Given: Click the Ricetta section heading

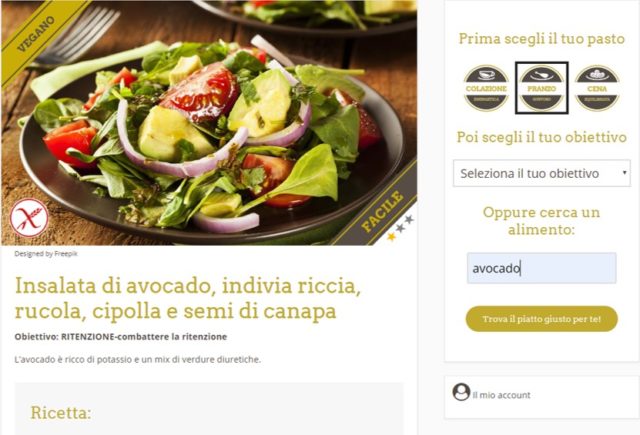Looking at the screenshot, I should coord(61,413).
